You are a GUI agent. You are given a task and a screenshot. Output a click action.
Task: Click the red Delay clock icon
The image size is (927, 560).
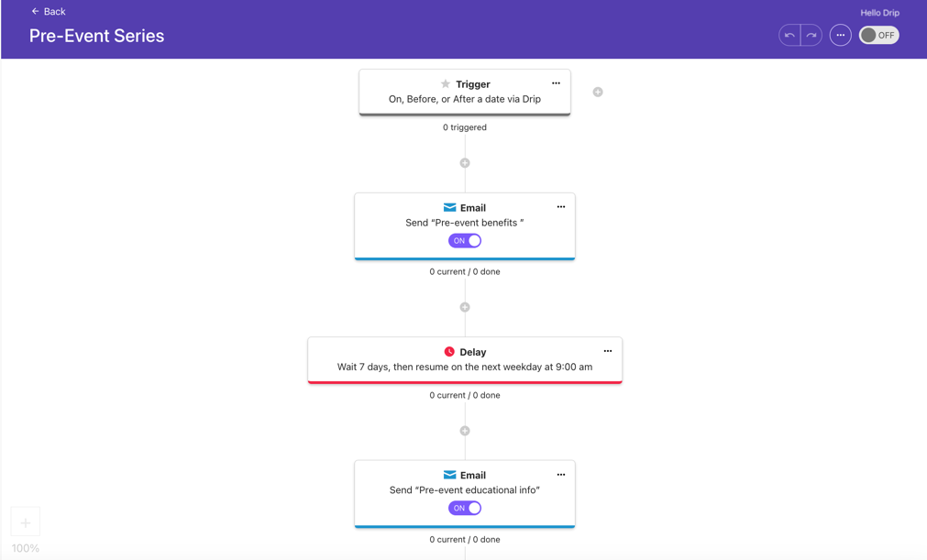click(x=449, y=351)
